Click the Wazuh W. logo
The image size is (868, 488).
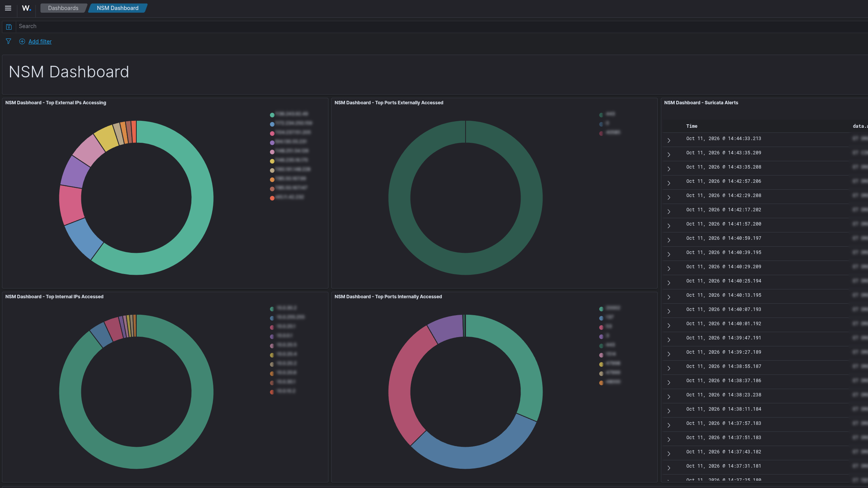click(26, 8)
